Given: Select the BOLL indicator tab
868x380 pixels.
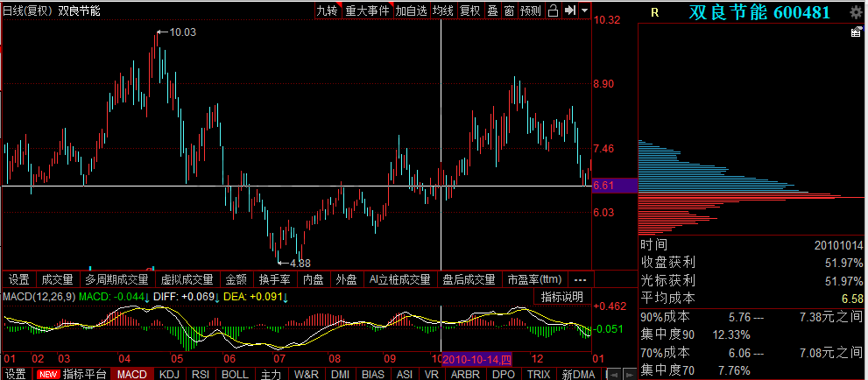Looking at the screenshot, I should (235, 374).
